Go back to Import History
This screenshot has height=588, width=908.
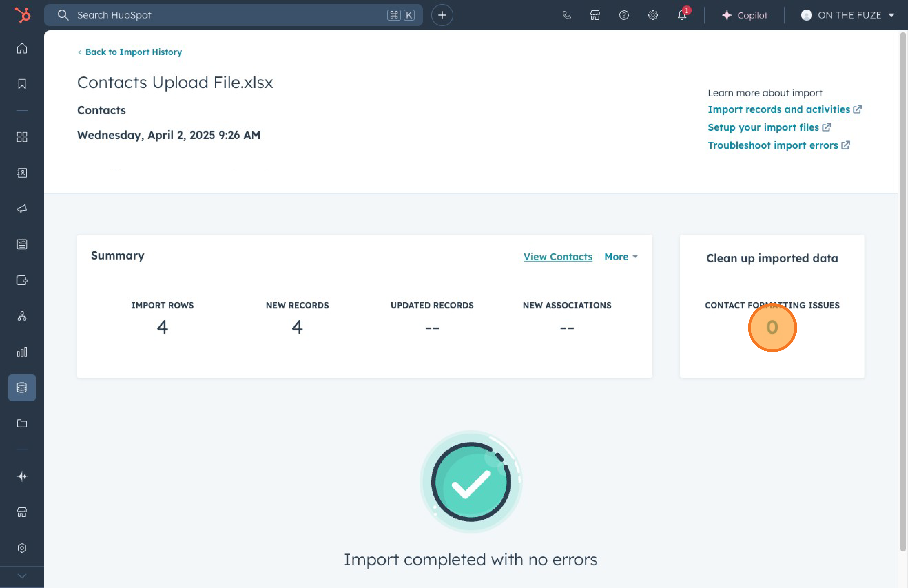click(x=130, y=52)
